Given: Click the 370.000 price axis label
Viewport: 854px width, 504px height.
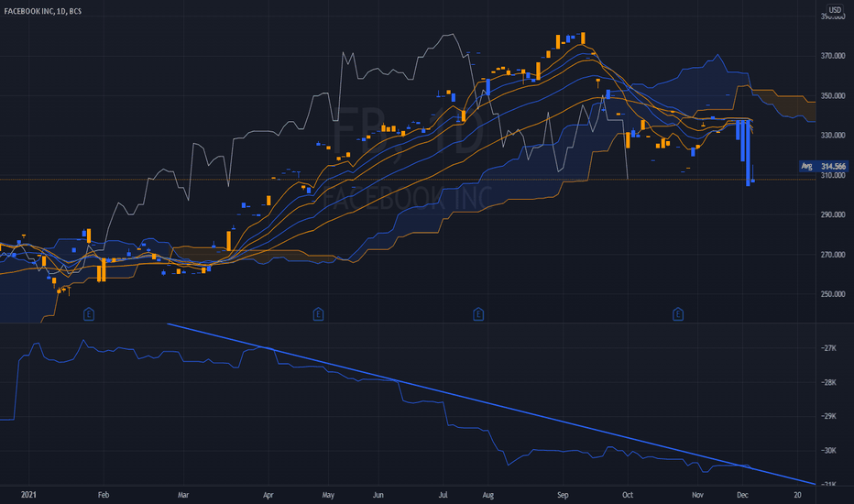Looking at the screenshot, I should pos(833,56).
